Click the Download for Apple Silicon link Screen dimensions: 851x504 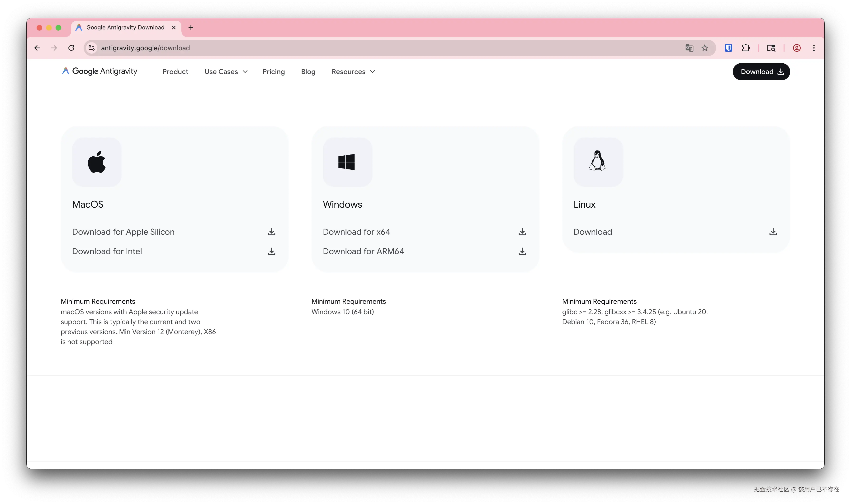pyautogui.click(x=123, y=232)
